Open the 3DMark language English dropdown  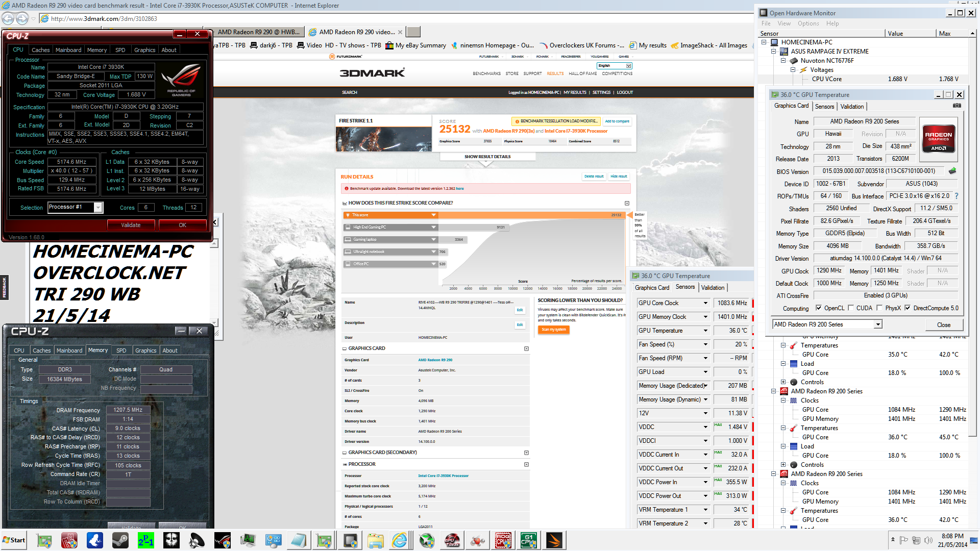[x=615, y=66]
